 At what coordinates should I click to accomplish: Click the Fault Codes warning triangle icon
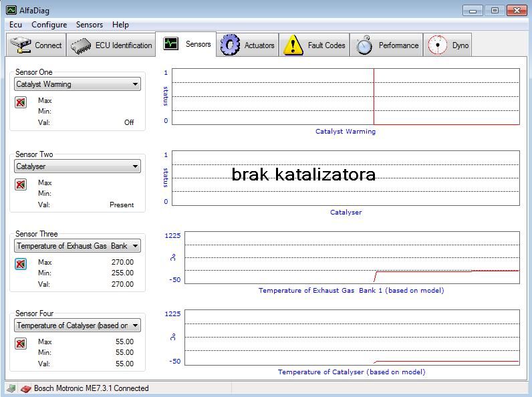[293, 45]
